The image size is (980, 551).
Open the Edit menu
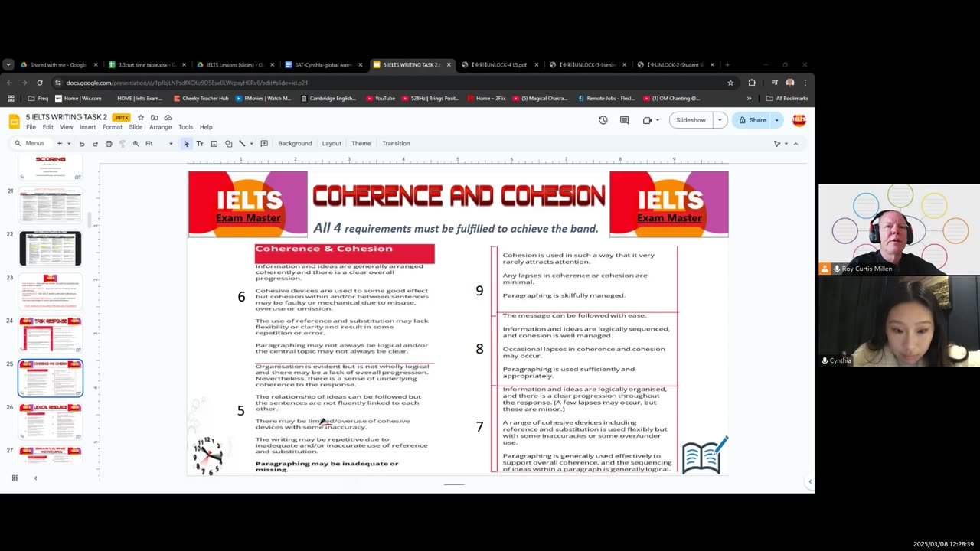click(47, 127)
